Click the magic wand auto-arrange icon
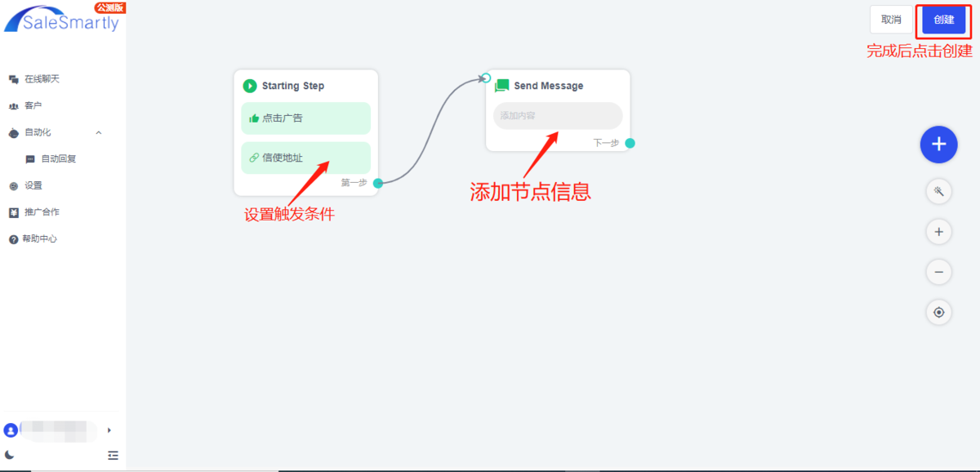 point(939,192)
